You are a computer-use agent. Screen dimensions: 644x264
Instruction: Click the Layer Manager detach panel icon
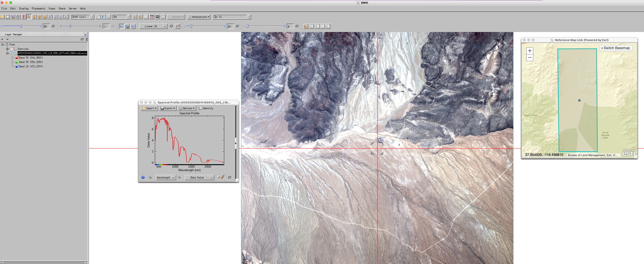click(85, 34)
